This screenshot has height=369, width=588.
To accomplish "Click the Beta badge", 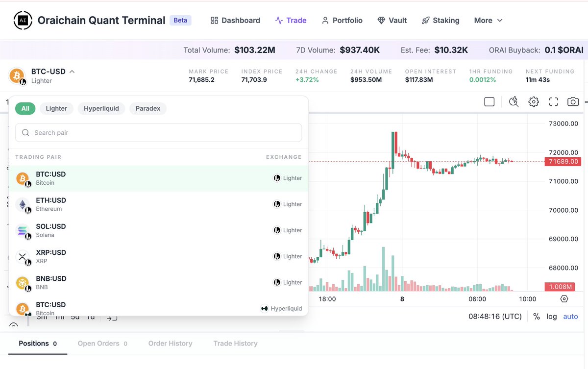I will 180,20.
